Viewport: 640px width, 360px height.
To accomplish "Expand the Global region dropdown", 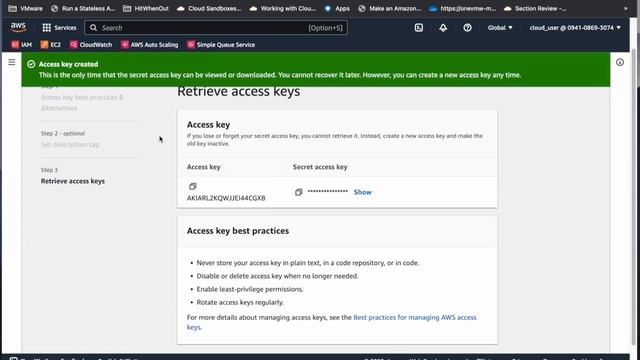I will tap(500, 28).
